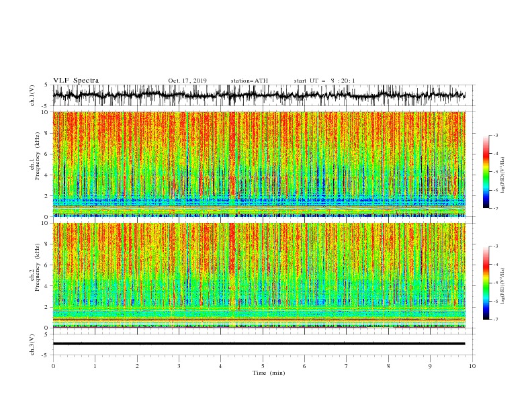Select the date "Oct. 17, 2019"
This screenshot has width=532, height=411.
point(187,81)
